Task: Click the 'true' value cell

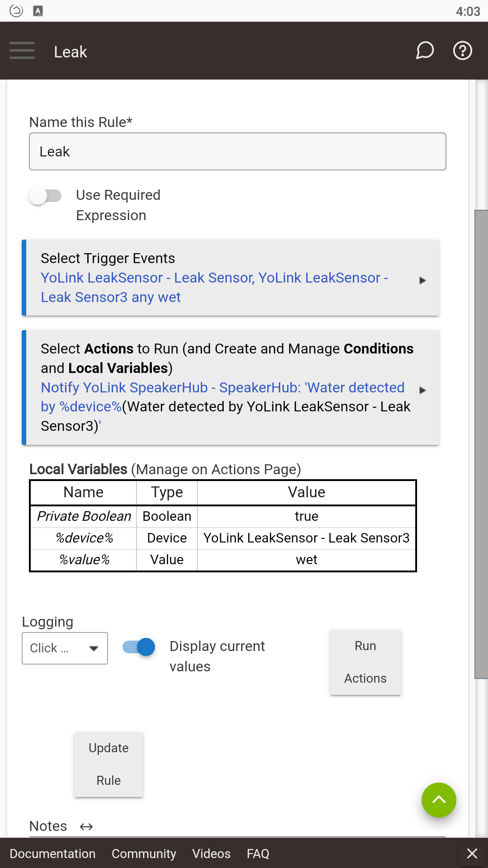Action: [x=306, y=516]
